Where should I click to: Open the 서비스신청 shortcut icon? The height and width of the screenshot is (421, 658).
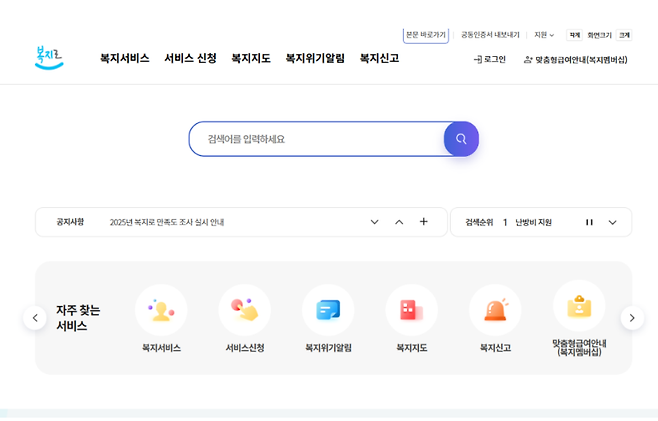pyautogui.click(x=244, y=310)
